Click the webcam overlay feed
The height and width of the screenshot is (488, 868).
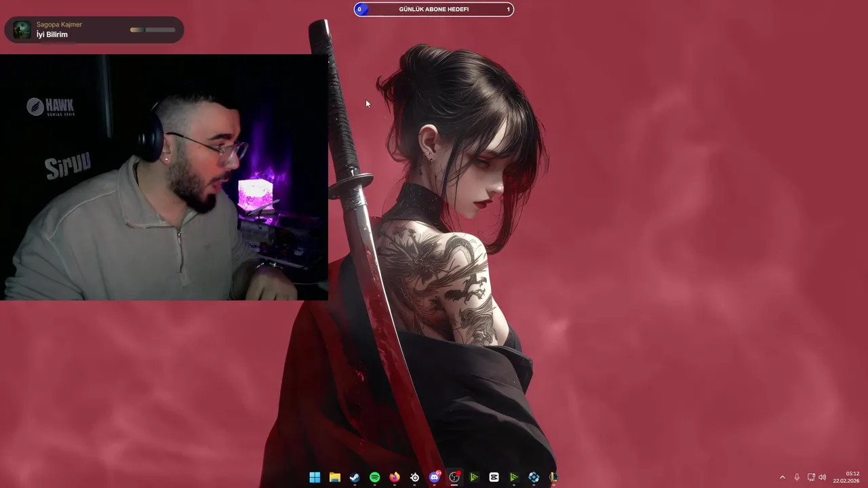point(164,178)
